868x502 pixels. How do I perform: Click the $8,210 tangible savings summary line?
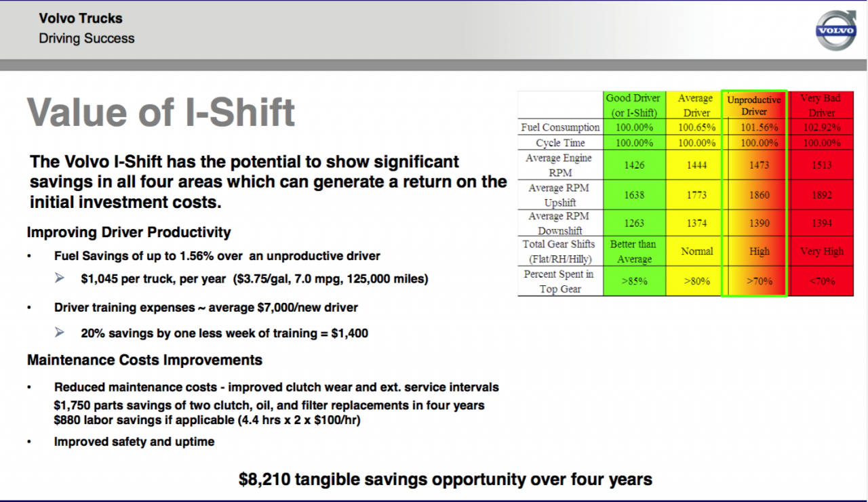click(x=445, y=480)
